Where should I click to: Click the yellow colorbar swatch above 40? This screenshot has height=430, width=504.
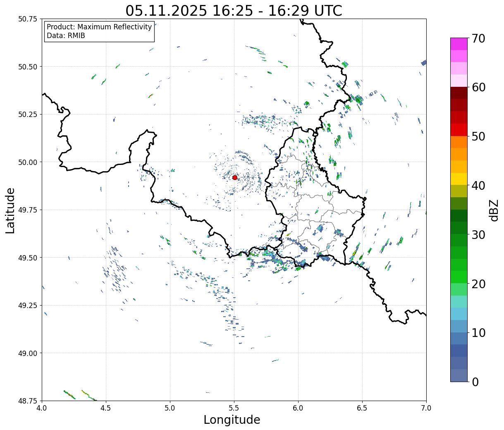[x=459, y=179]
